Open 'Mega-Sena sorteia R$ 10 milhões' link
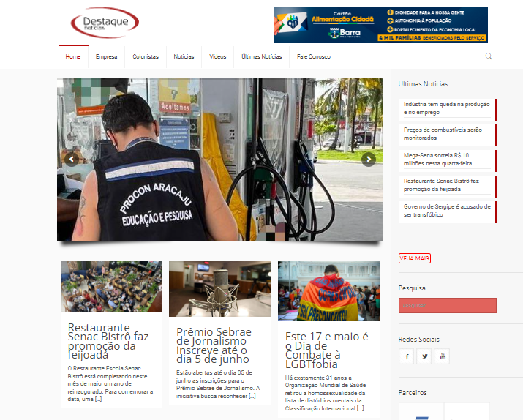This screenshot has height=420, width=523. coord(437,159)
